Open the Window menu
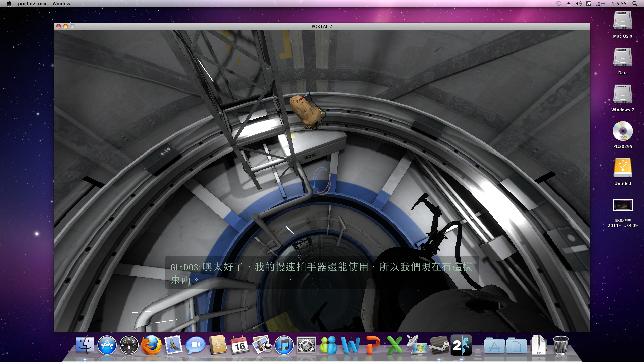This screenshot has height=362, width=644. [61, 4]
